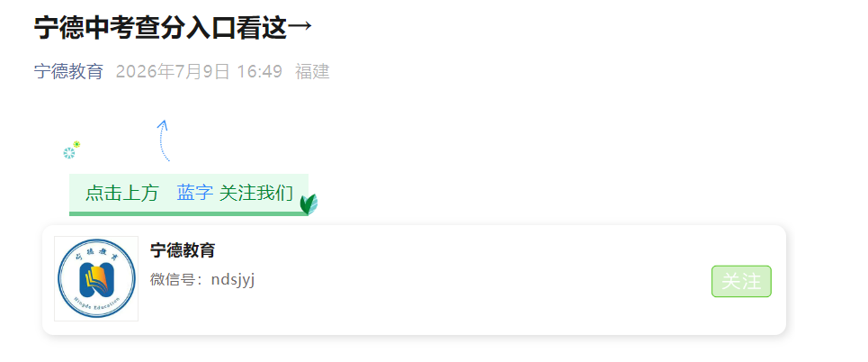
Task: Click the publish date 2026年7月9日 16:49
Action: 200,71
